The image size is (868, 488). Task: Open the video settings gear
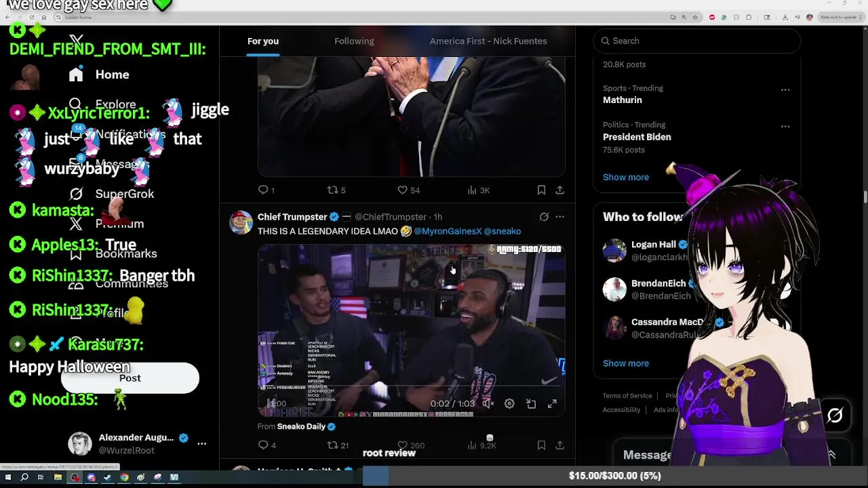coord(509,403)
